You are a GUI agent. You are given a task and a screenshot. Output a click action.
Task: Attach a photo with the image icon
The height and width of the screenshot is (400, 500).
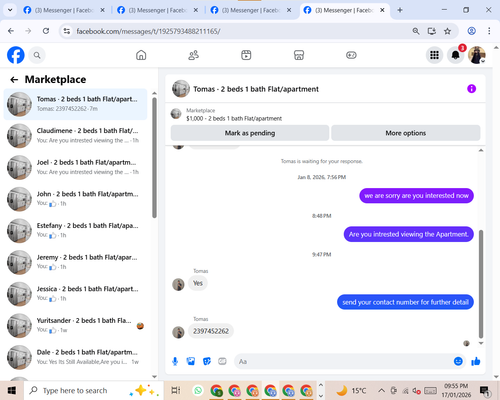pyautogui.click(x=191, y=361)
